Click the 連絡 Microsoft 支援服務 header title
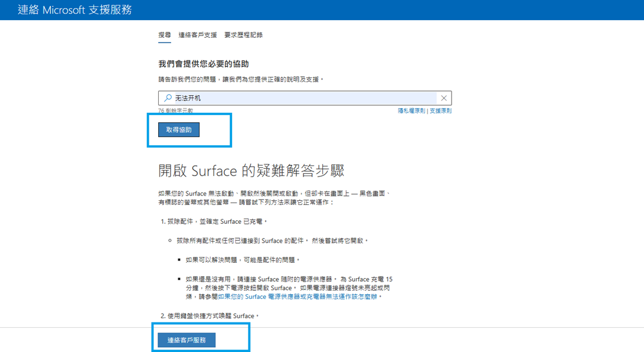The image size is (644, 352). tap(75, 10)
